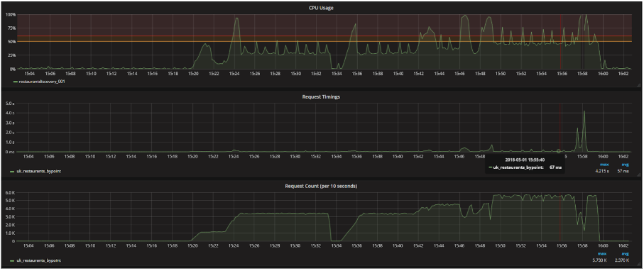This screenshot has height=271, width=644.
Task: Sort Request Timings legend by max column
Action: point(604,165)
